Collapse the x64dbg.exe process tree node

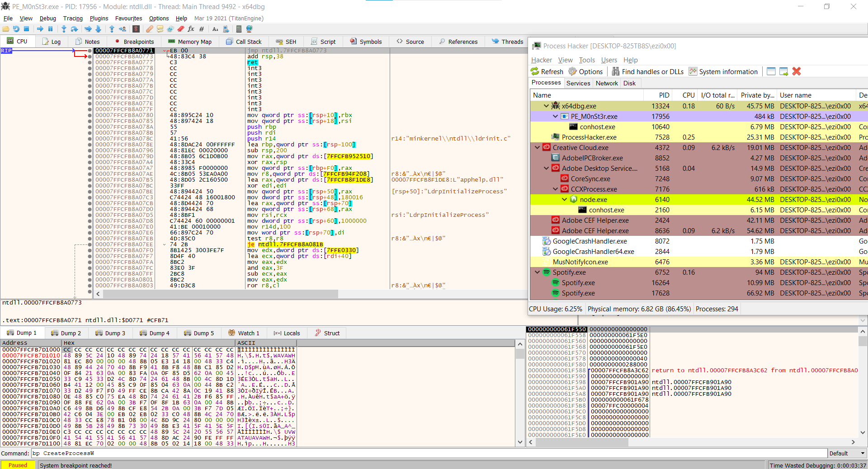click(546, 106)
